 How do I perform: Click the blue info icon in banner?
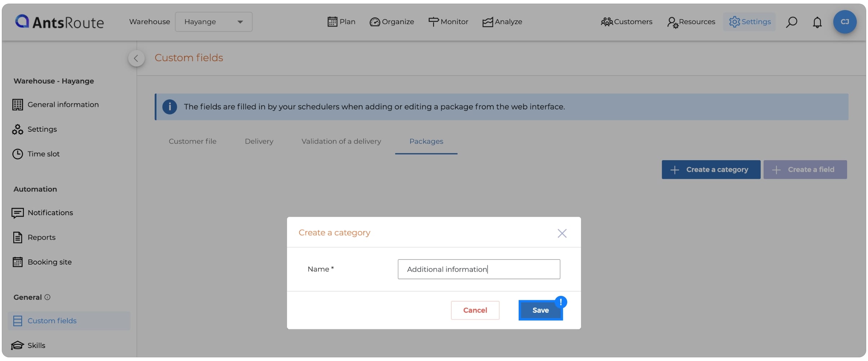pyautogui.click(x=170, y=107)
